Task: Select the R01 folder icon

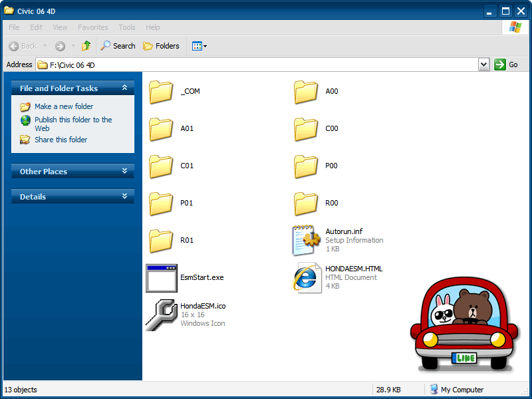Action: (x=161, y=241)
